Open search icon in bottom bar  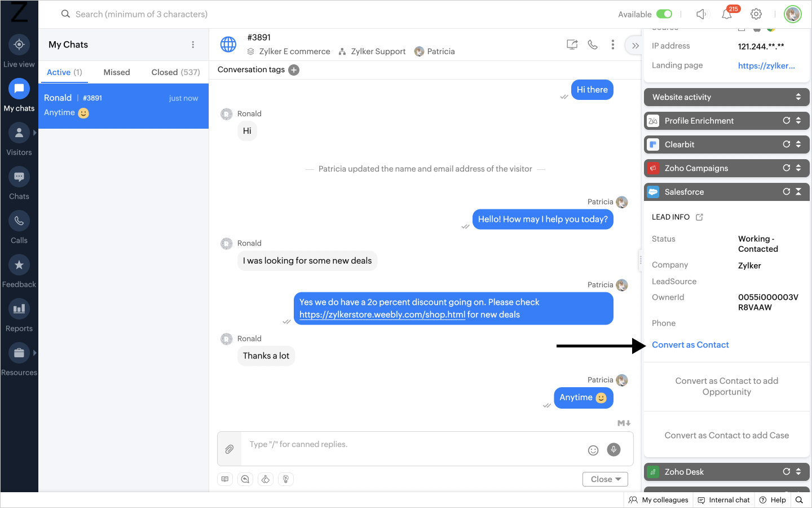(x=799, y=500)
